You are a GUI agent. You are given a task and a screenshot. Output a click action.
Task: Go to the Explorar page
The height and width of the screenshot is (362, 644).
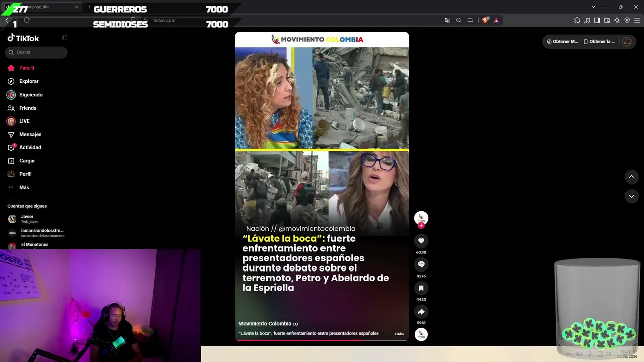tap(23, 81)
